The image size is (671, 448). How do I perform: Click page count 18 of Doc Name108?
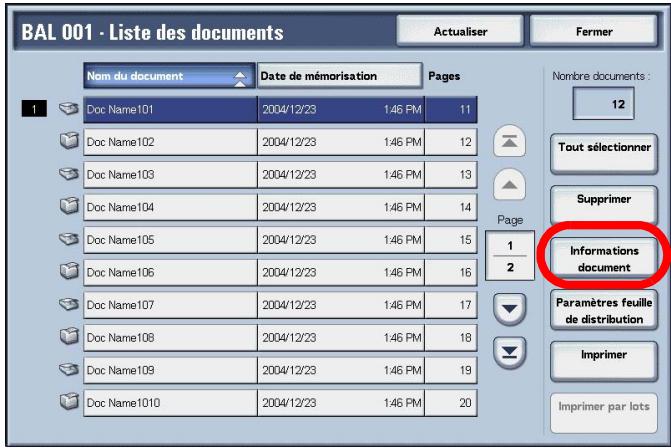coord(451,338)
